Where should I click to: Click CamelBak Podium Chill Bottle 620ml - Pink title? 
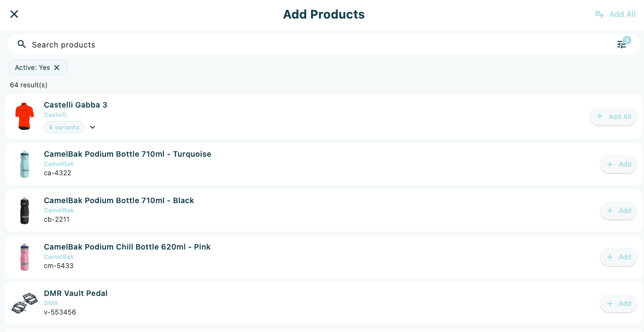pyautogui.click(x=127, y=247)
